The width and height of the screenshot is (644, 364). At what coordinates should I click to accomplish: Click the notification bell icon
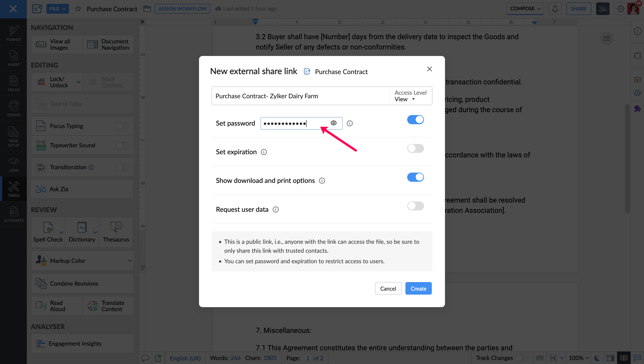(x=555, y=9)
